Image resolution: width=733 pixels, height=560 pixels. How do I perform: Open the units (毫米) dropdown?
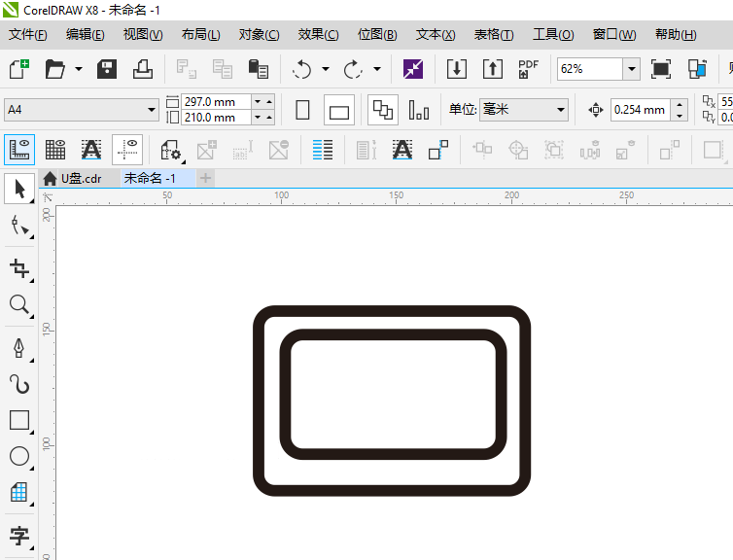[560, 110]
